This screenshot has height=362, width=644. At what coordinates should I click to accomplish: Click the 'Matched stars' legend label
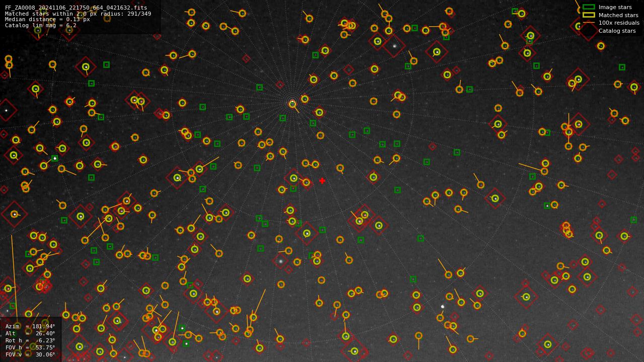[x=618, y=15]
